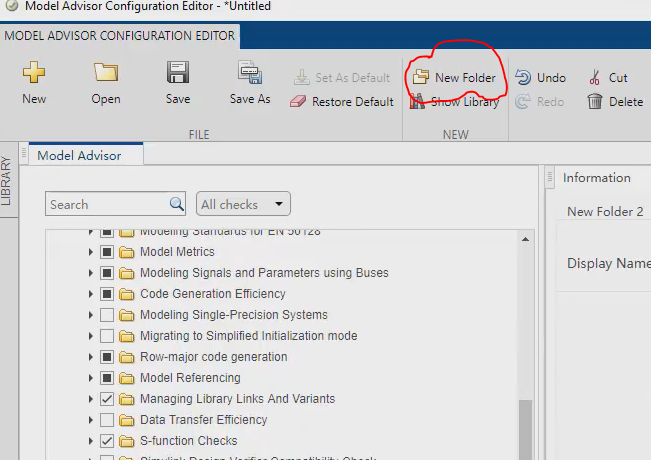Grab the Information panel grip handle
This screenshot has width=651, height=460.
(550, 178)
